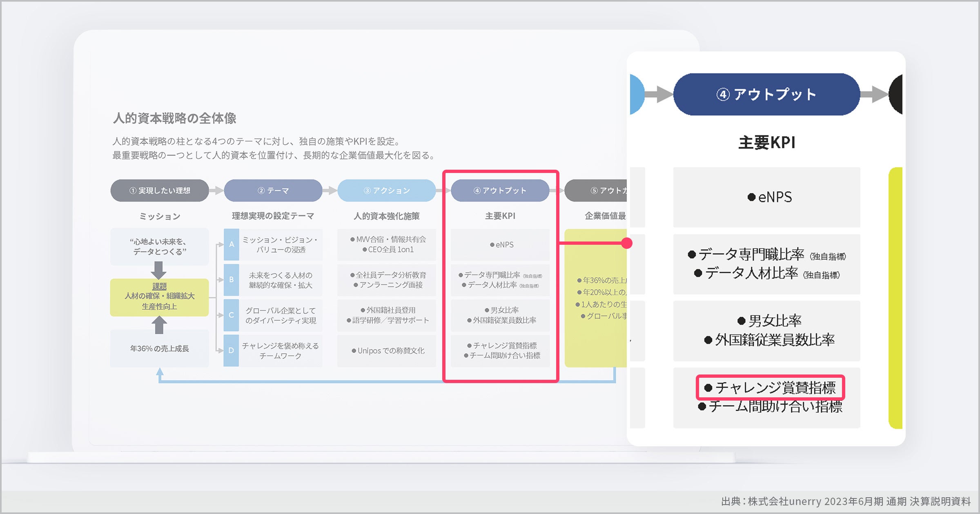Click the source credit 出典：株式会社unerry 決算説明資料

tap(846, 501)
